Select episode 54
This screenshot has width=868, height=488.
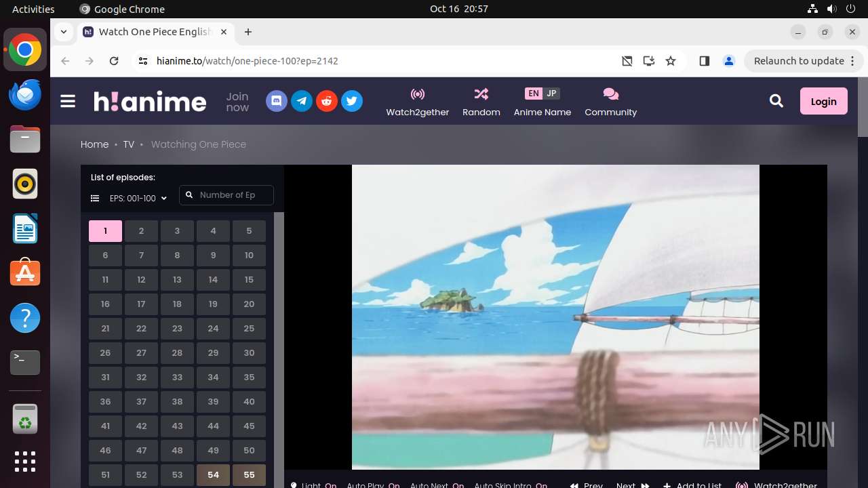(x=213, y=475)
